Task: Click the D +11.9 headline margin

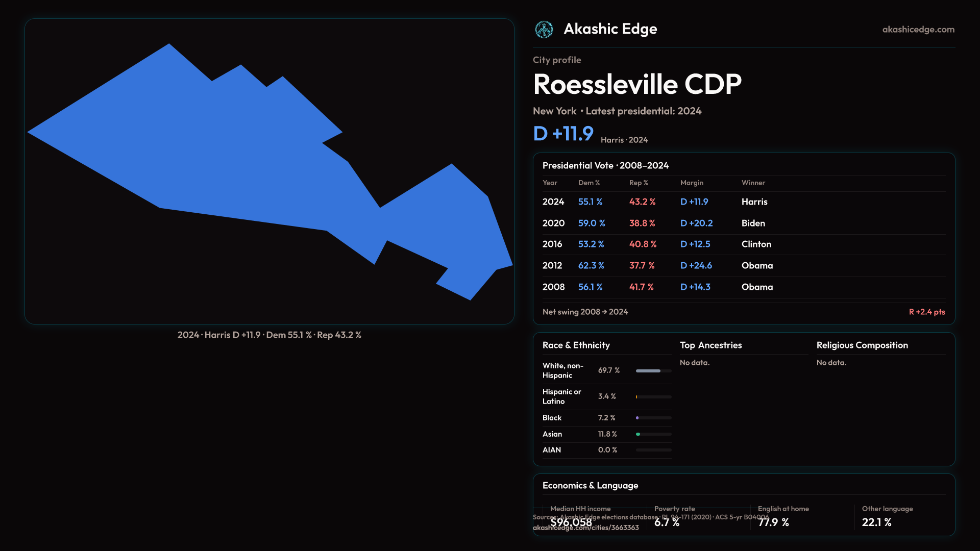Action: (x=563, y=134)
